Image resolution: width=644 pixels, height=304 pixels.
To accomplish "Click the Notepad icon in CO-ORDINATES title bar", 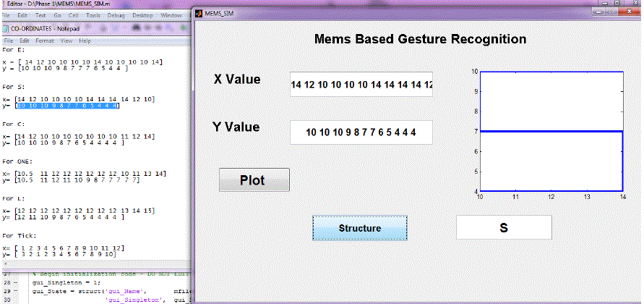I will tap(6, 28).
